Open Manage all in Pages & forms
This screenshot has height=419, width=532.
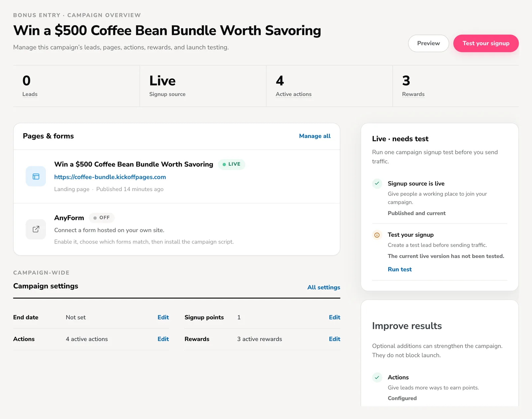click(315, 136)
